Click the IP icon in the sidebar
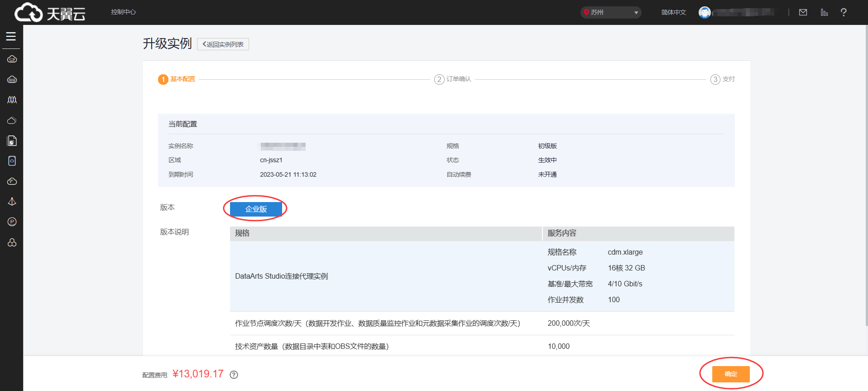The width and height of the screenshot is (868, 391). [12, 222]
